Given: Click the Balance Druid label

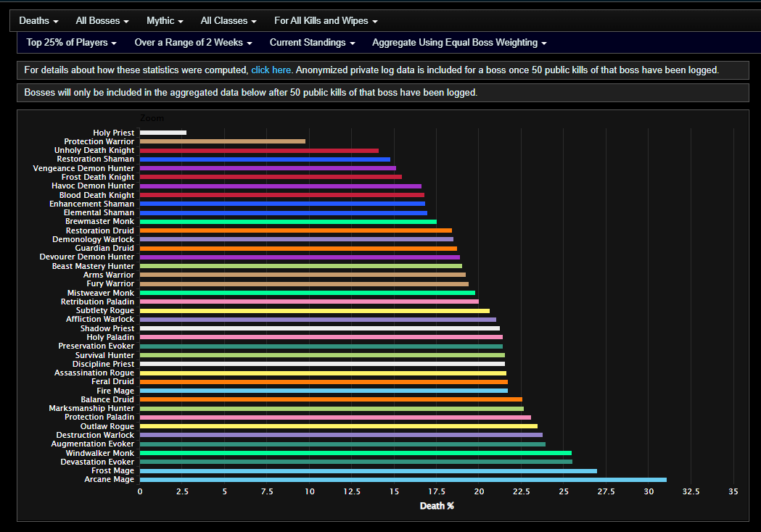Looking at the screenshot, I should [107, 399].
